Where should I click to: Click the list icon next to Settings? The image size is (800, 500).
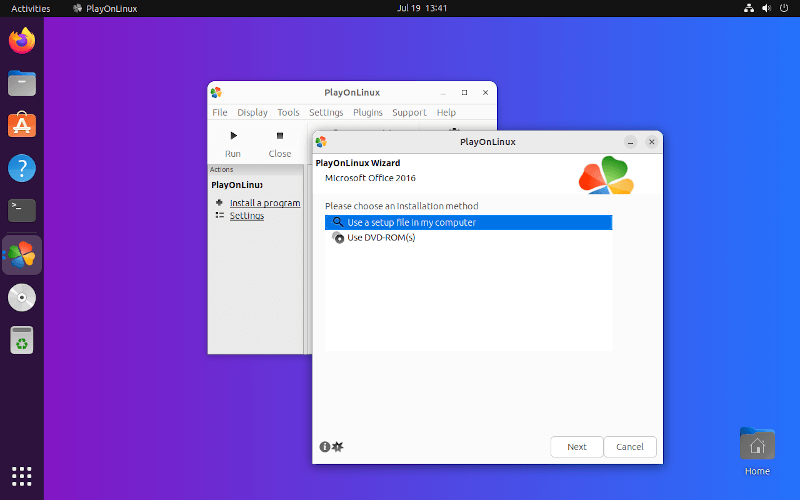point(219,215)
